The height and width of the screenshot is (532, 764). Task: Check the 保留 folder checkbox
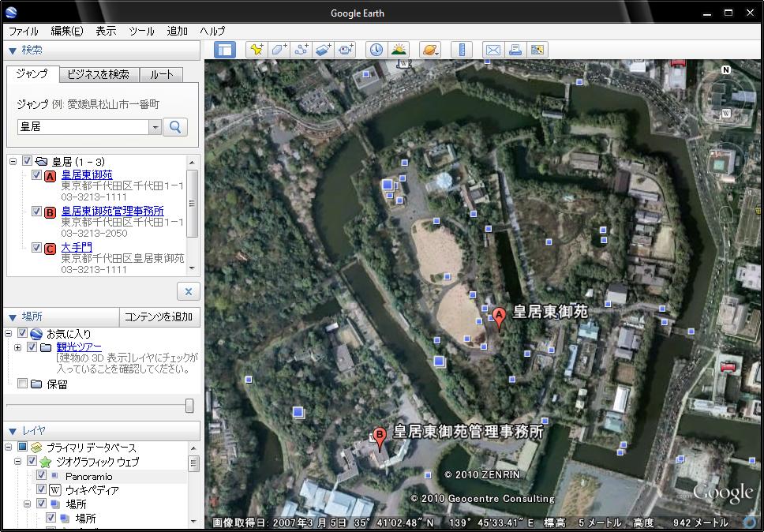(22, 384)
